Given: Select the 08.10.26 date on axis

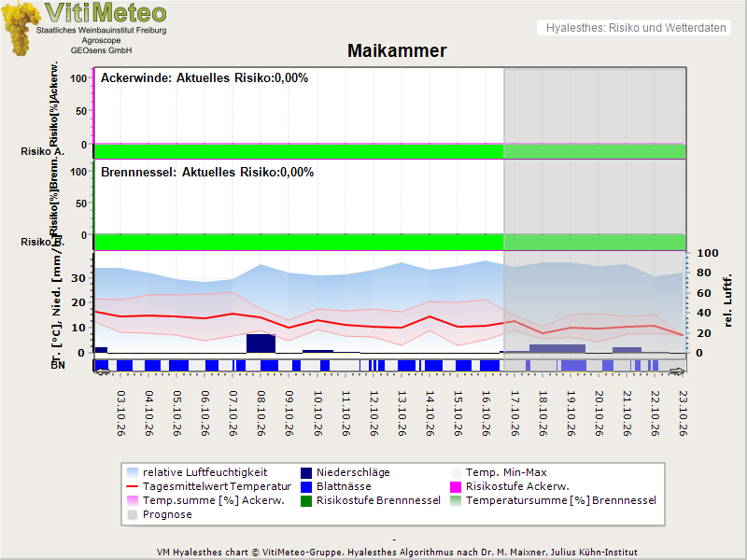Looking at the screenshot, I should [261, 413].
